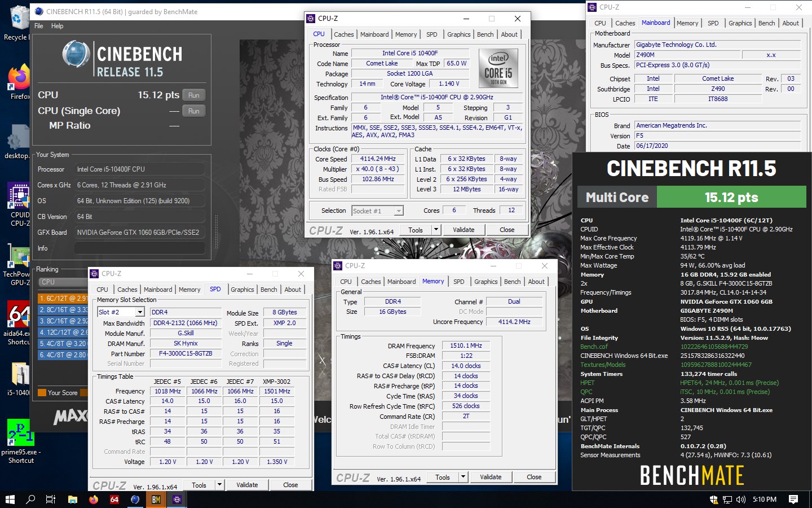
Task: Click Validate in CPU-Z CPU window
Action: tap(464, 230)
